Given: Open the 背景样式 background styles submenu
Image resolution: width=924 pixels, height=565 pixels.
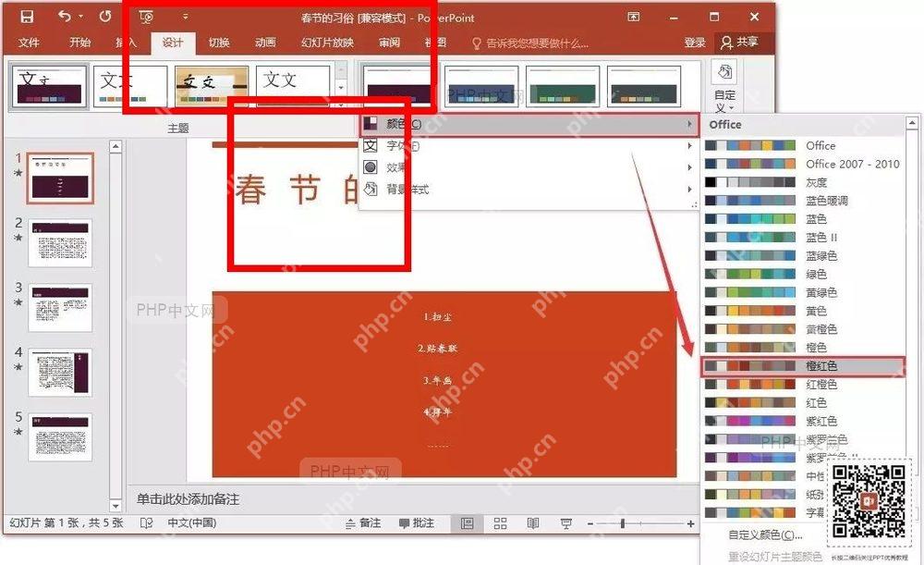Looking at the screenshot, I should point(529,190).
